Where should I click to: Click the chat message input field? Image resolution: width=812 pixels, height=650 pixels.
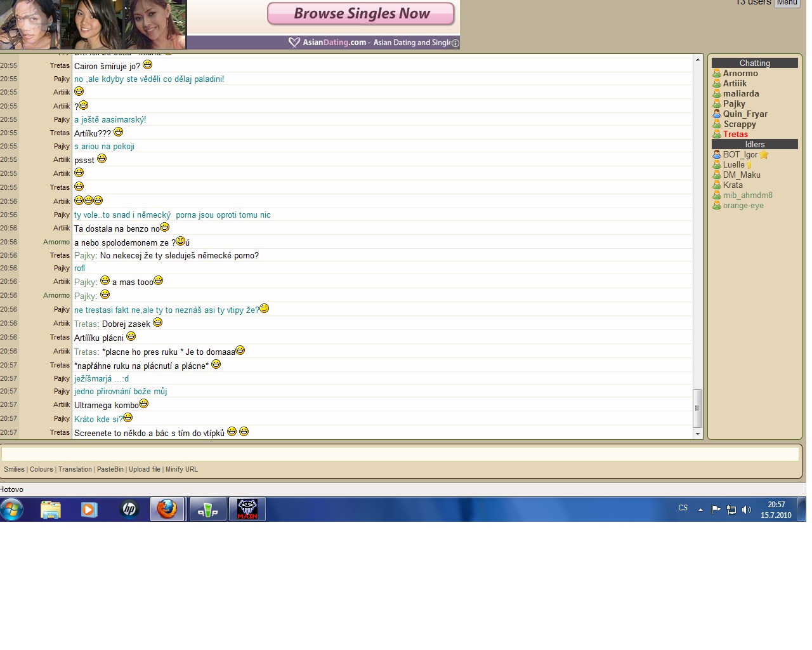click(400, 454)
